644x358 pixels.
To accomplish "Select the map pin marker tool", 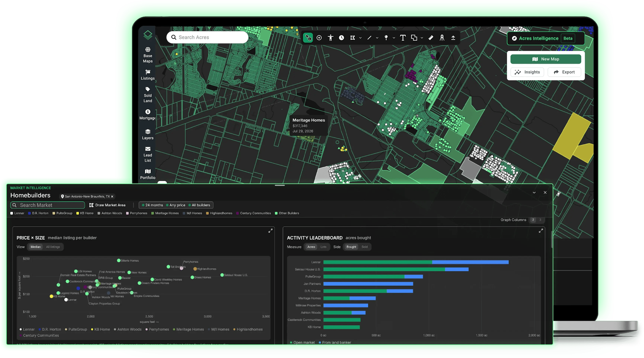I will point(386,38).
